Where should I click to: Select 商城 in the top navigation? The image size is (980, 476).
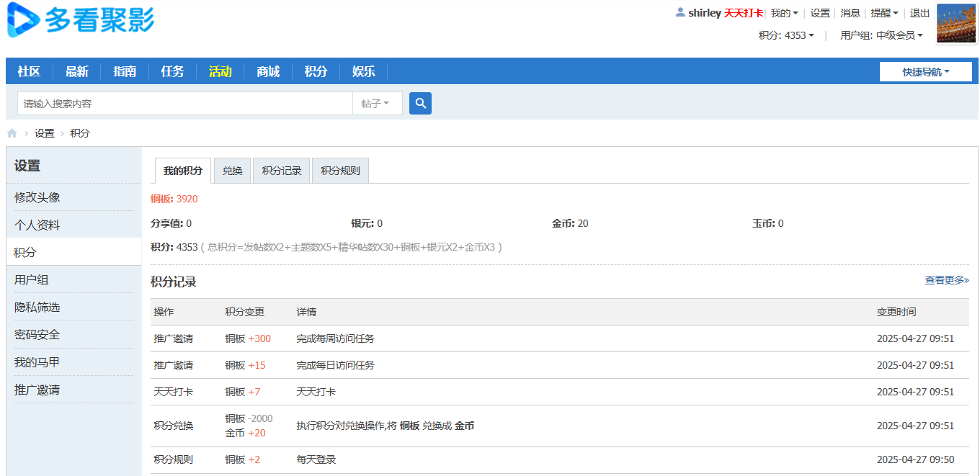pos(267,71)
